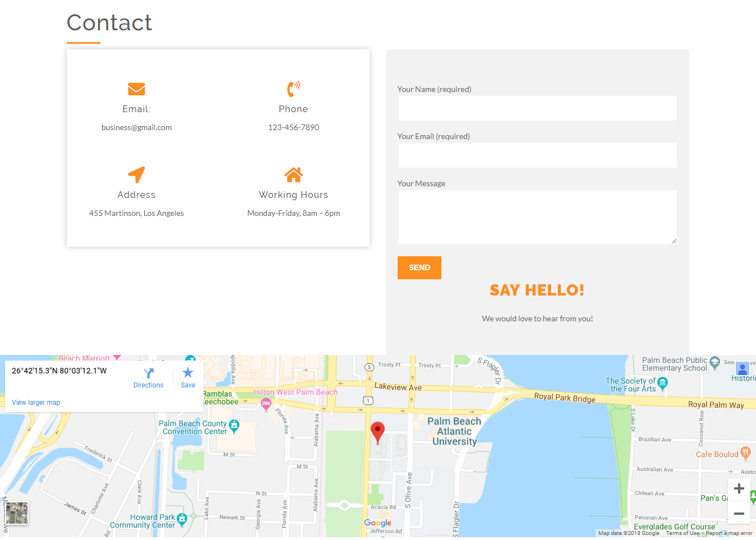The image size is (756, 540).
Task: Click the orange phone icon
Action: click(x=293, y=89)
